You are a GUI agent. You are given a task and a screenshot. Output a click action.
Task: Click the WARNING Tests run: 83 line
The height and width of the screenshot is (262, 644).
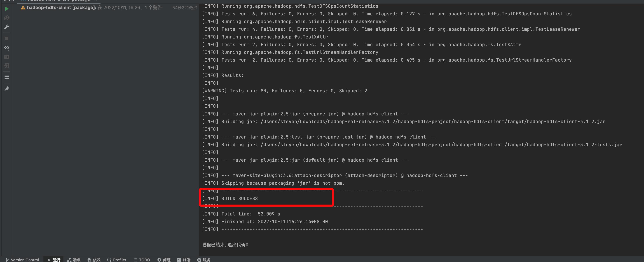pos(285,91)
